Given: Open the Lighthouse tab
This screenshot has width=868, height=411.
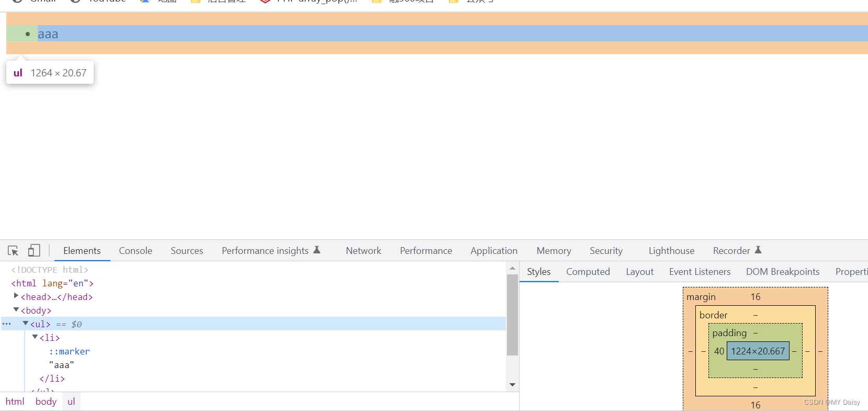Looking at the screenshot, I should [x=671, y=251].
